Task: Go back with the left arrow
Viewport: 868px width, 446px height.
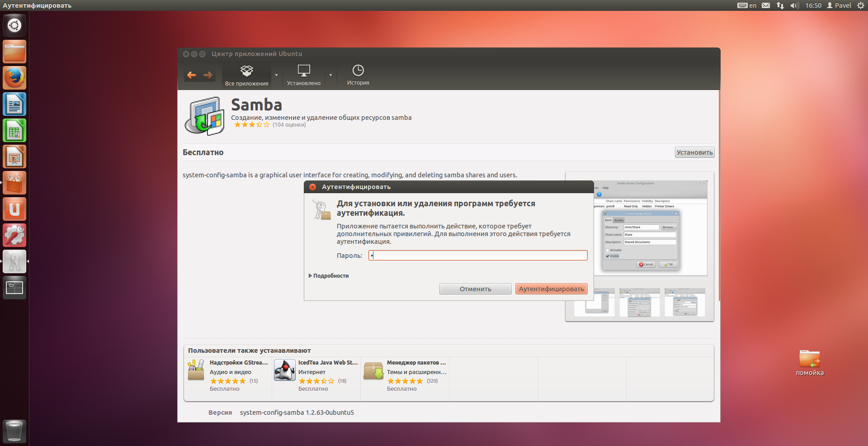Action: [x=192, y=75]
